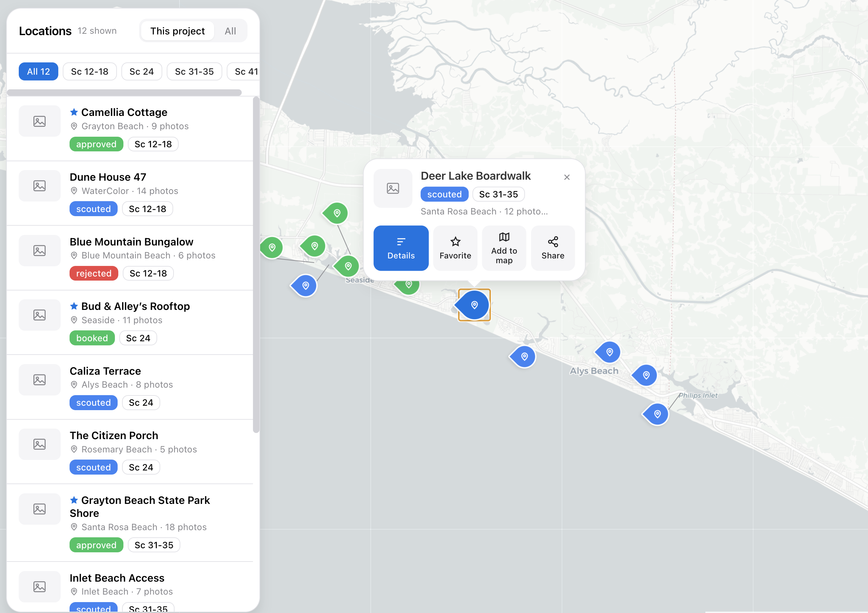Click the approved badge on Camellia Cottage
The width and height of the screenshot is (868, 613).
point(96,144)
